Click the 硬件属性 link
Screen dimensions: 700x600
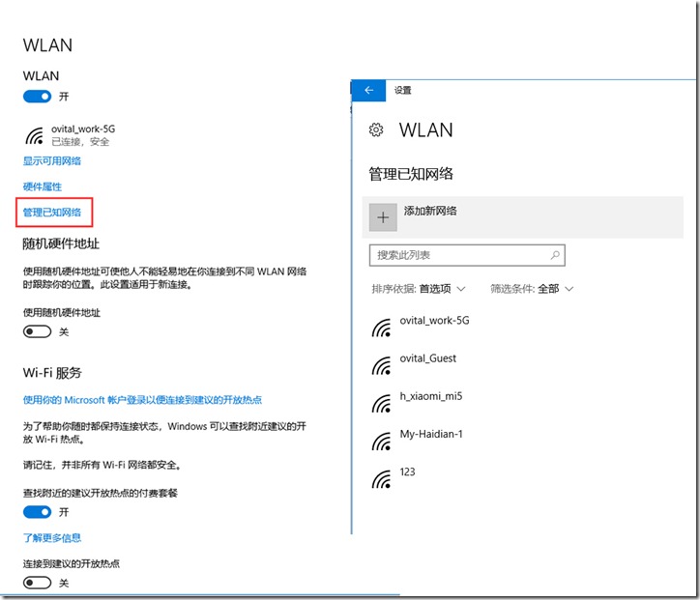coord(43,186)
